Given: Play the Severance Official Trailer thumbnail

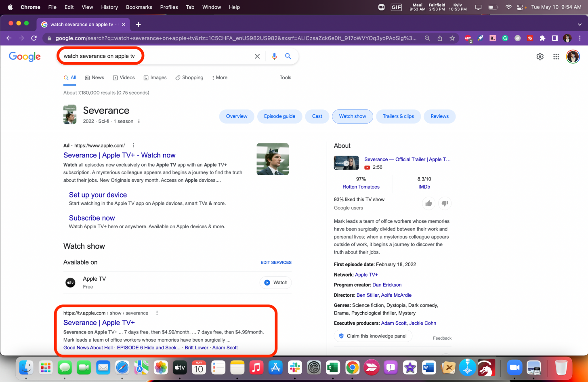Looking at the screenshot, I should click(346, 163).
